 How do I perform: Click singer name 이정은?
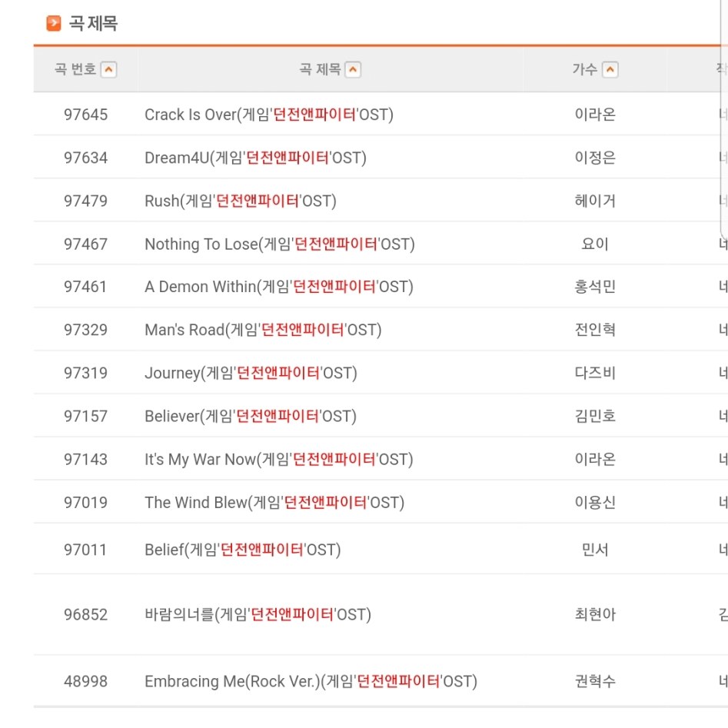[x=595, y=158]
